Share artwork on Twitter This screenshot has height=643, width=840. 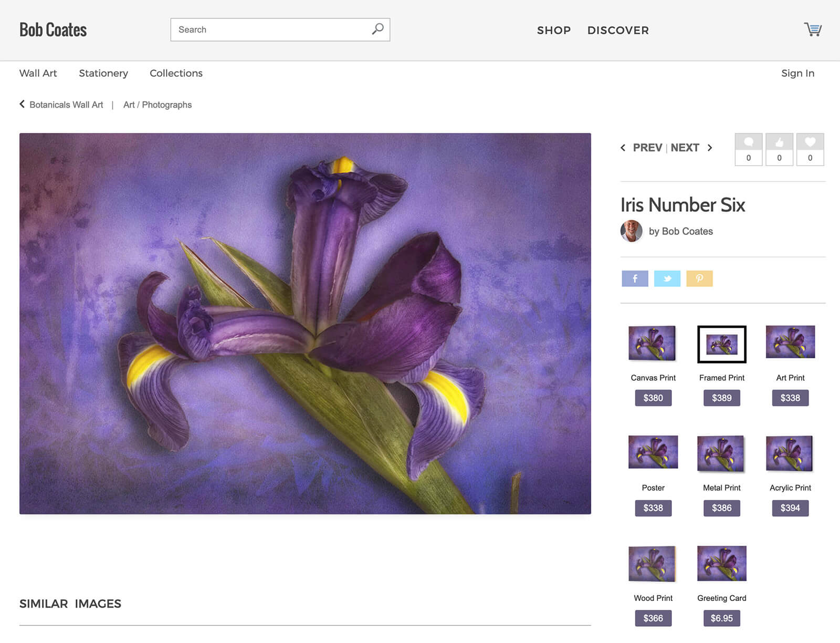pyautogui.click(x=667, y=278)
